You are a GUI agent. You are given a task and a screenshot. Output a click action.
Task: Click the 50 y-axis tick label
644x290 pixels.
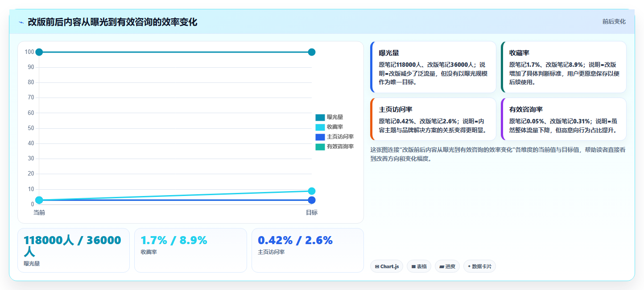[31, 128]
